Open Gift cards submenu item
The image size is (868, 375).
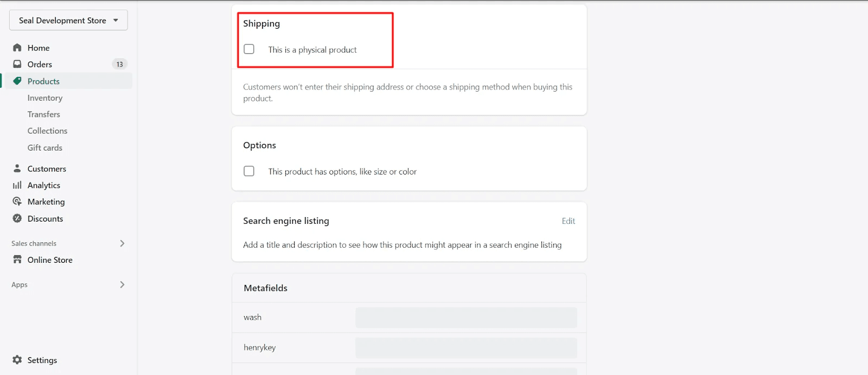pyautogui.click(x=45, y=147)
